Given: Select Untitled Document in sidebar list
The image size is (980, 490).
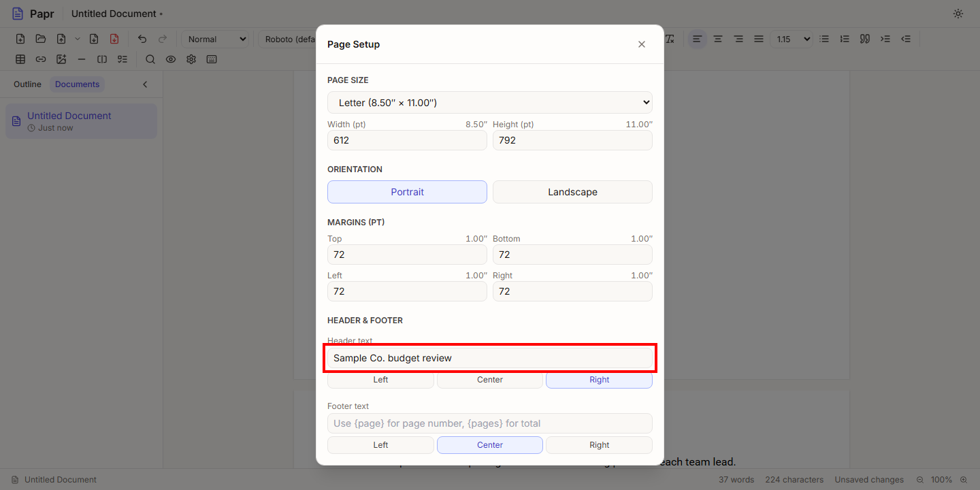Looking at the screenshot, I should pos(81,121).
